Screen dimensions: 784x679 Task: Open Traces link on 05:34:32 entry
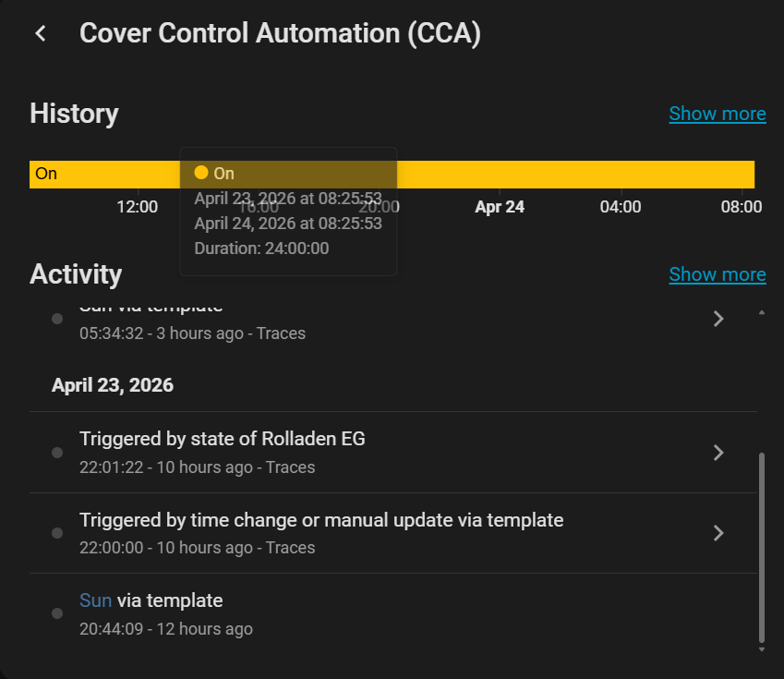coord(281,333)
